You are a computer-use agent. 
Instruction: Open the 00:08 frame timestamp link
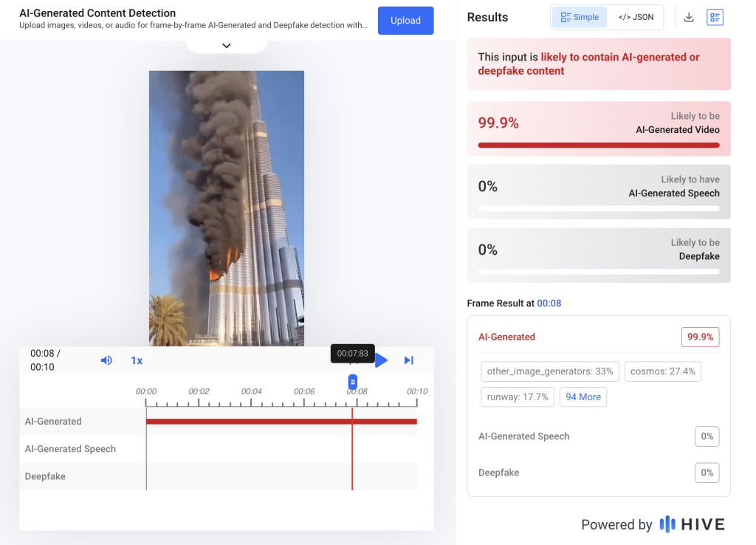pyautogui.click(x=549, y=304)
